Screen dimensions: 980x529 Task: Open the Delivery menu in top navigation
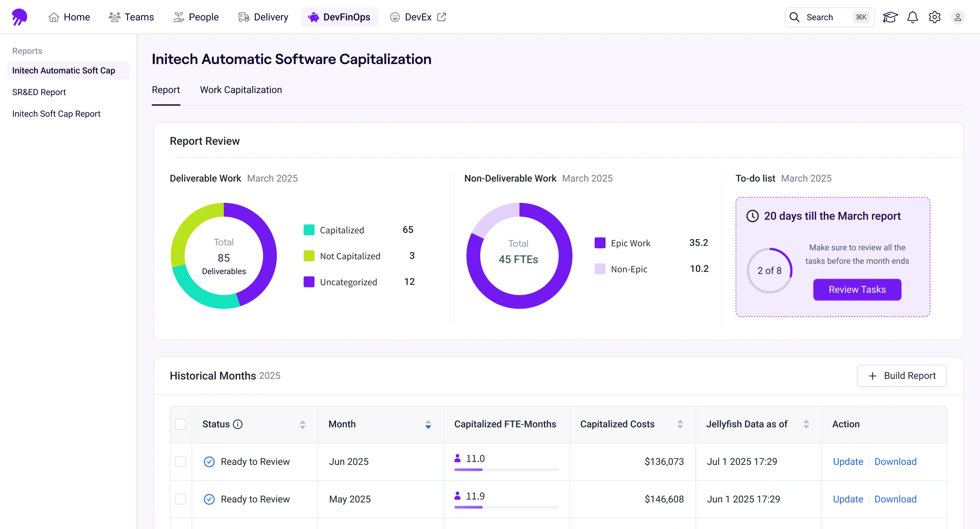coord(263,17)
